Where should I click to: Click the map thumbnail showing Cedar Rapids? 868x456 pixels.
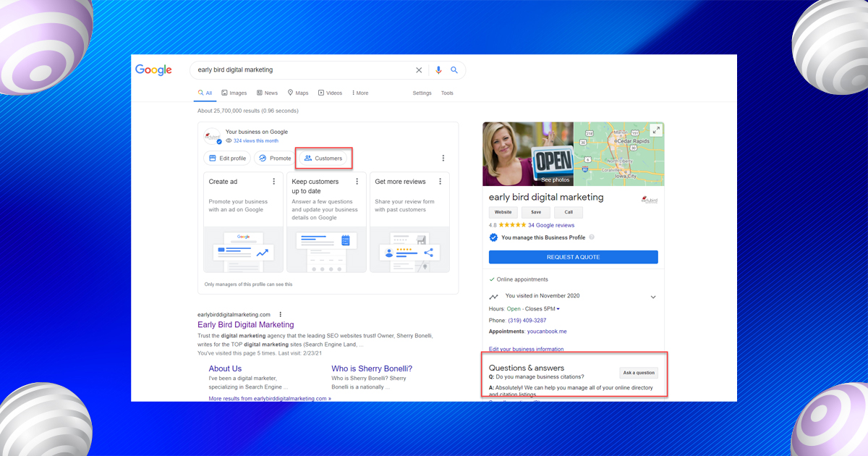point(619,154)
